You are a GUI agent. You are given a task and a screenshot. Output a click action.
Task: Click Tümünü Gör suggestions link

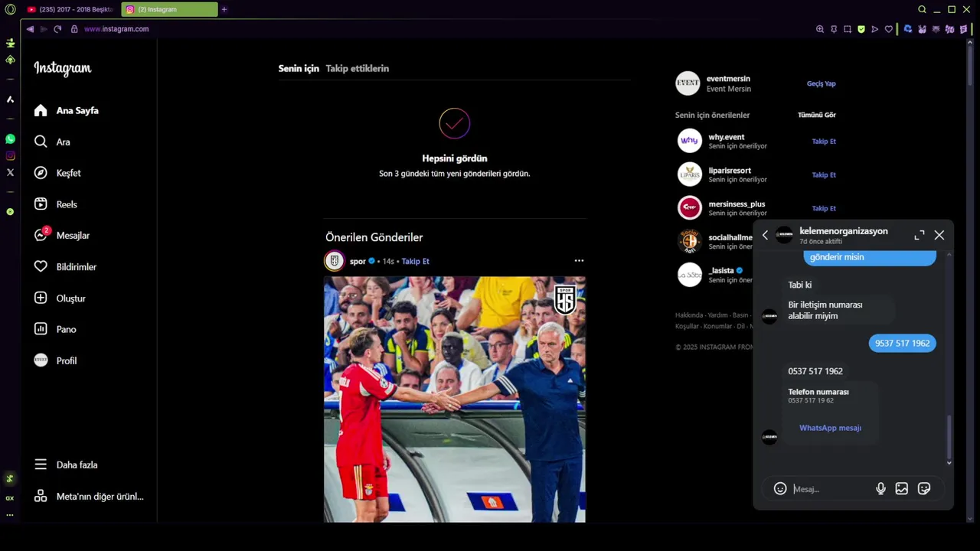817,115
